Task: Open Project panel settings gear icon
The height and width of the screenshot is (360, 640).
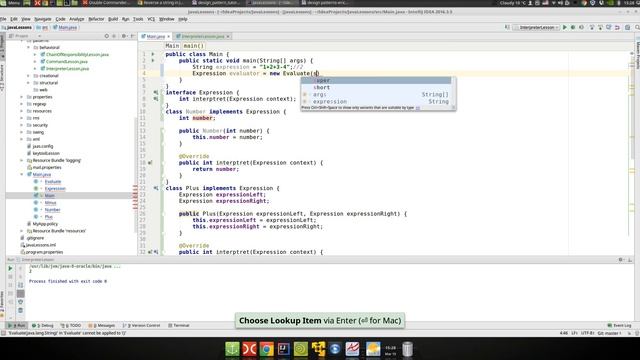Action: pos(124,36)
